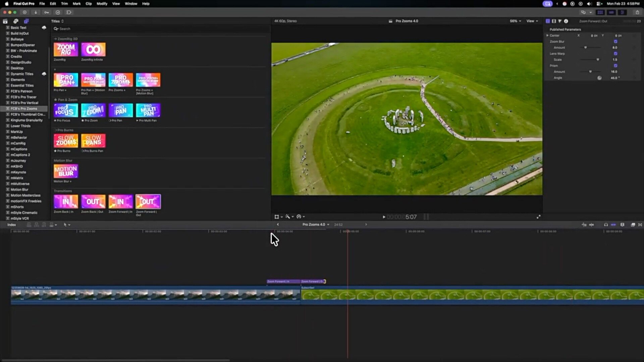Screen dimensions: 644x362
Task: Uncheck the Prism checkbox
Action: tap(615, 66)
